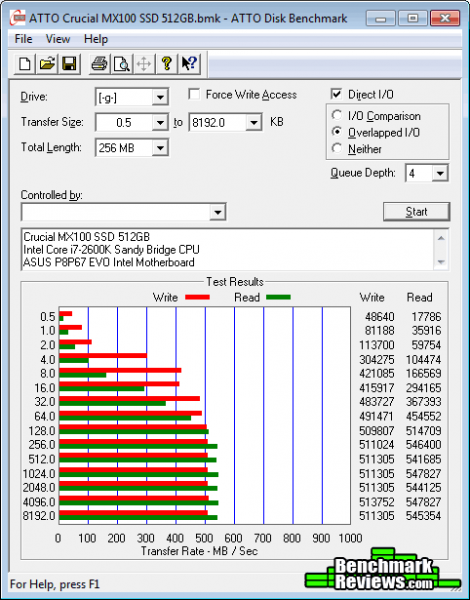This screenshot has width=470, height=600.
Task: Minimize the ATTO Disk Benchmark window
Action: [381, 18]
